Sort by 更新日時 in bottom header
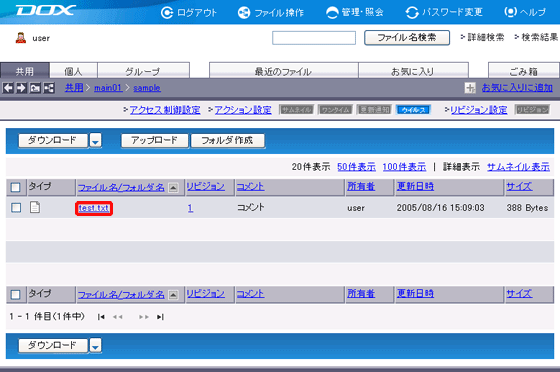560x372 pixels. [x=415, y=294]
